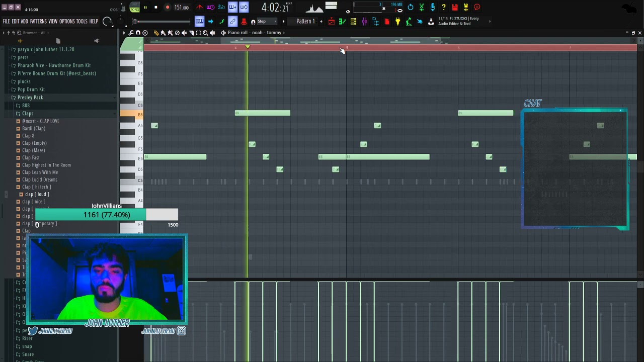Open the HELP menu
The image size is (644, 362).
point(94,22)
